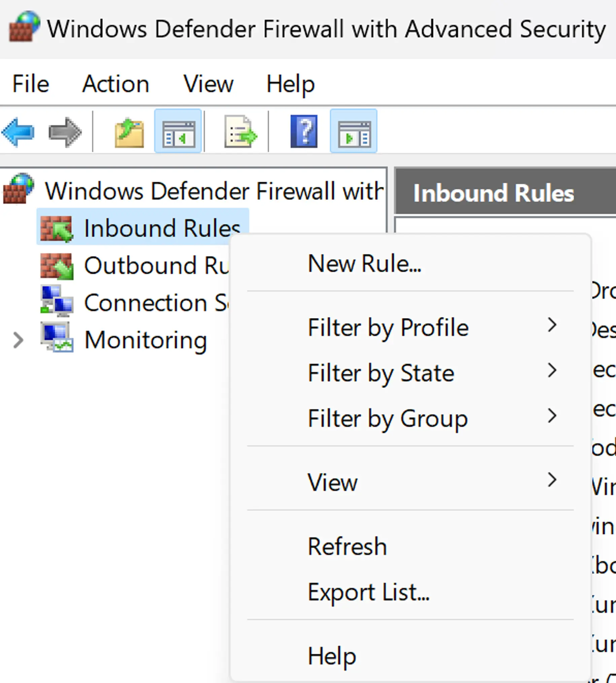The image size is (616, 683).
Task: Select Refresh in the context menu
Action: [410, 546]
